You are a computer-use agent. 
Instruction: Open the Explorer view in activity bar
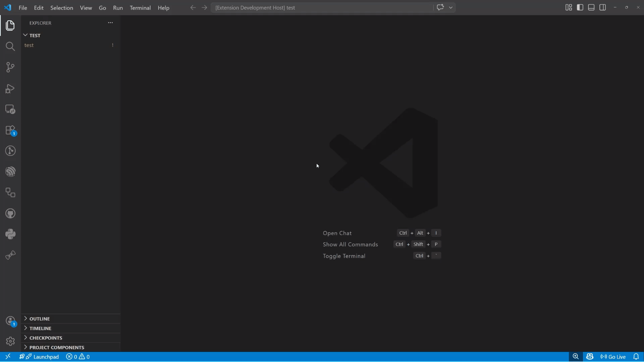(x=10, y=25)
